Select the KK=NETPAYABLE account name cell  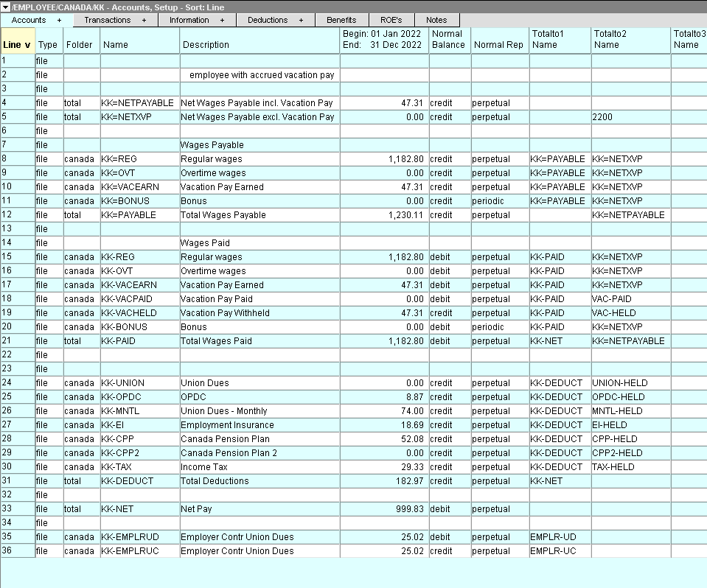click(139, 103)
